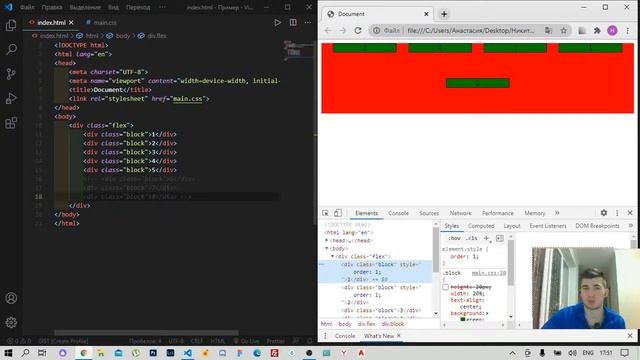Switch to DevTools Network tab
The height and width of the screenshot is (360, 640).
coord(460,213)
